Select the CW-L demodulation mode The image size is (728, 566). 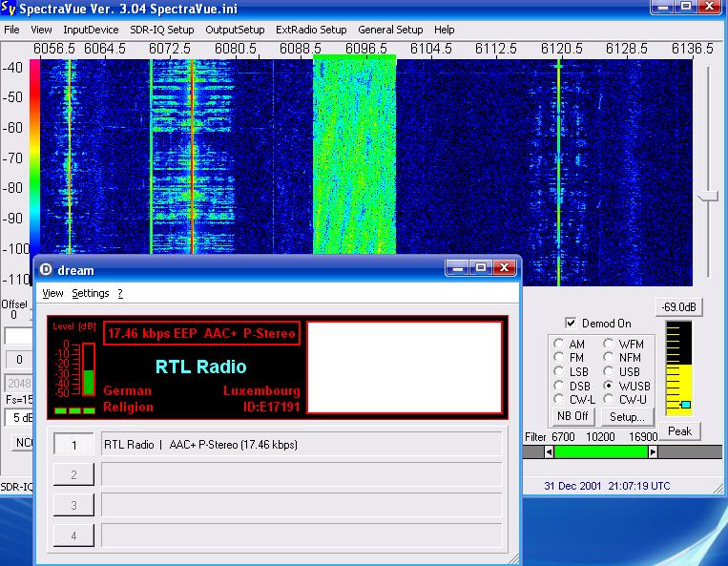point(558,399)
